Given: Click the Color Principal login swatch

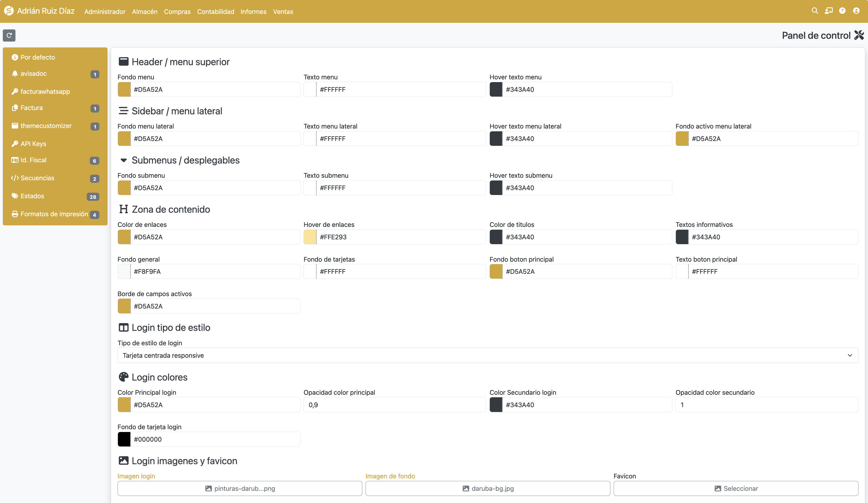Looking at the screenshot, I should (x=124, y=405).
